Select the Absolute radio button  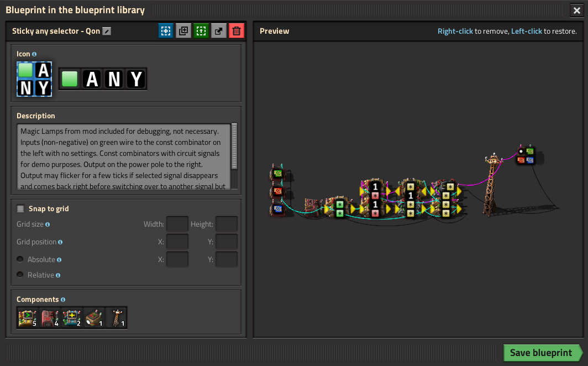point(20,259)
